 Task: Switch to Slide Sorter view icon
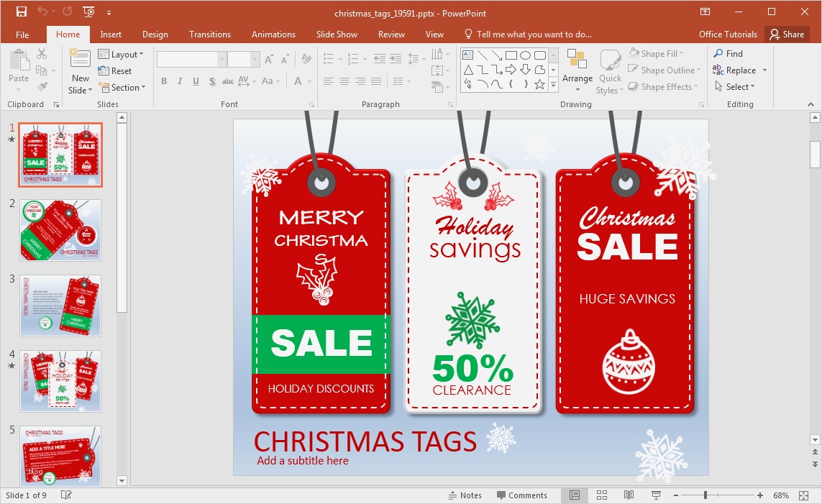click(x=602, y=495)
